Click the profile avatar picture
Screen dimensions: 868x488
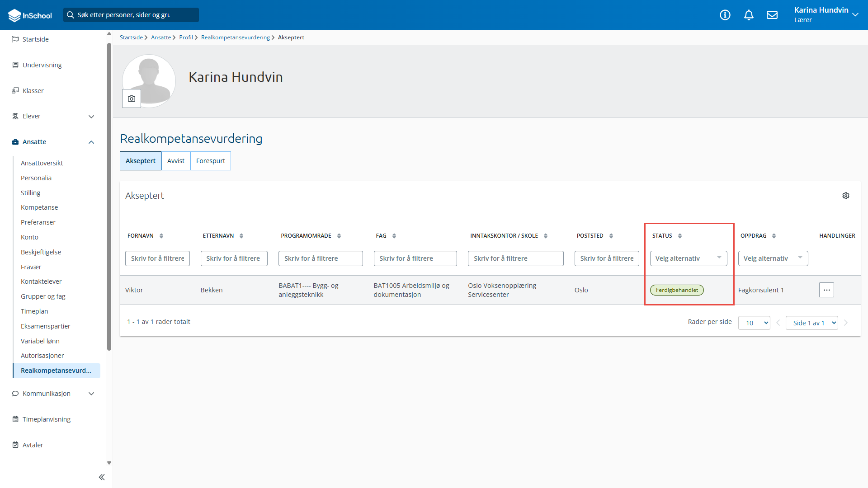(x=149, y=81)
